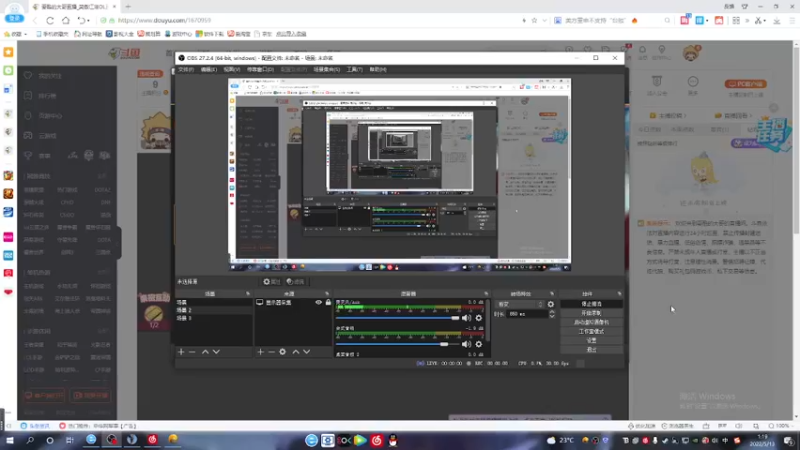Move the scene up with the Scenes panel up arrow
Viewport: 800px width, 450px height.
[x=205, y=352]
